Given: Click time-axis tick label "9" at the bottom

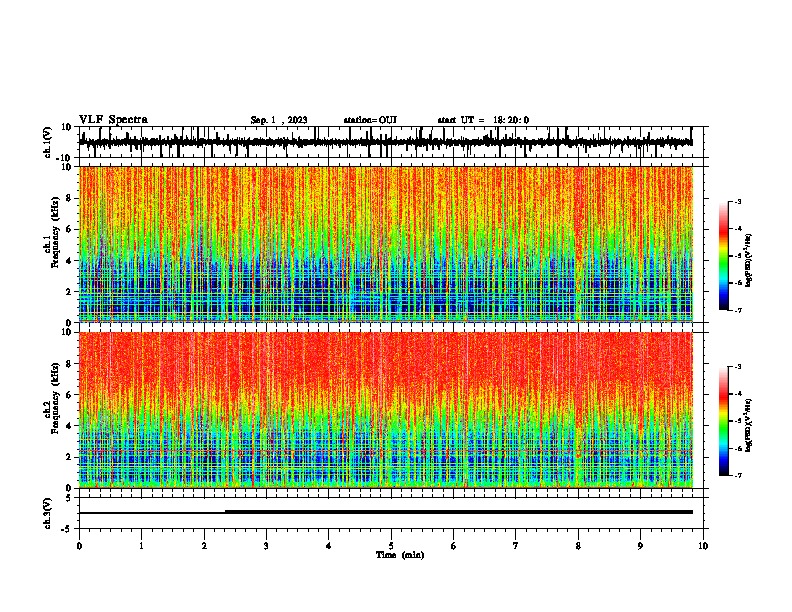Looking at the screenshot, I should (640, 546).
